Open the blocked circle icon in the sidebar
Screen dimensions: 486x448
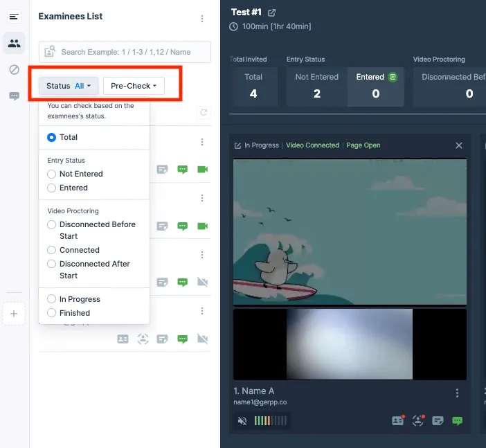click(14, 70)
